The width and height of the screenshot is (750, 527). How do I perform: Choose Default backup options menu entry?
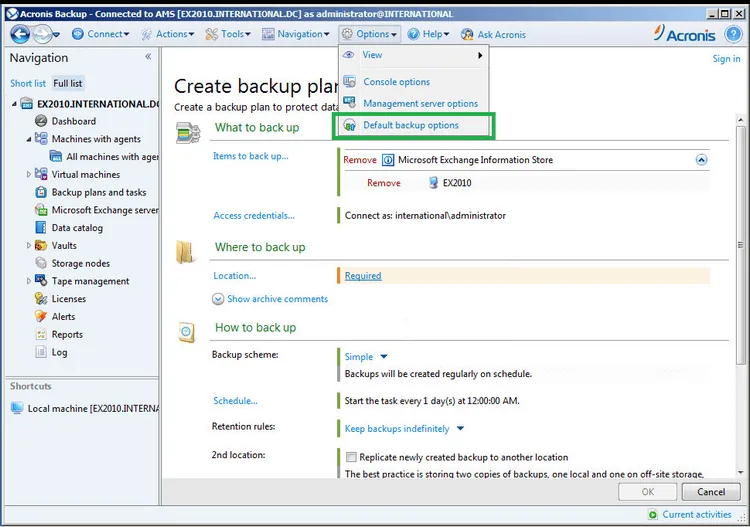click(411, 125)
